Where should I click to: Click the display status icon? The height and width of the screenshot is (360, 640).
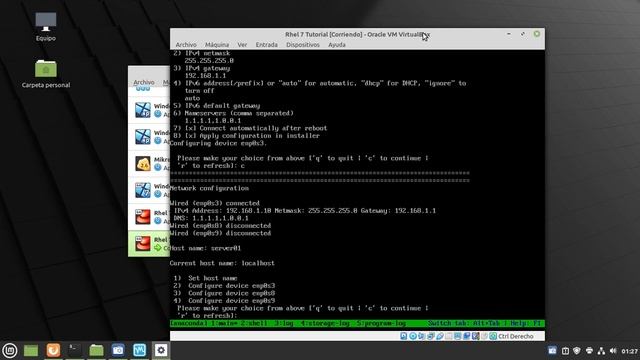(x=458, y=336)
